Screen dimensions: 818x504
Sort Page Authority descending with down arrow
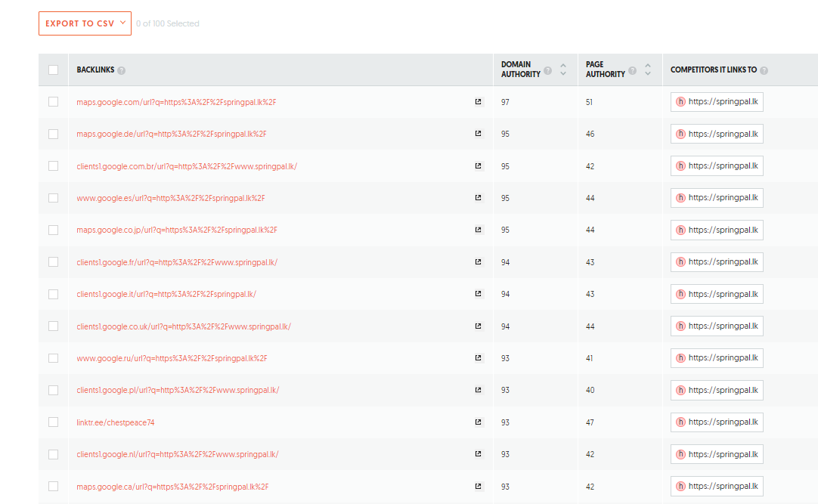[x=647, y=74]
